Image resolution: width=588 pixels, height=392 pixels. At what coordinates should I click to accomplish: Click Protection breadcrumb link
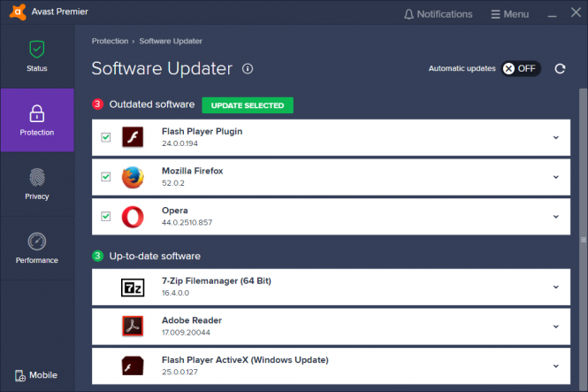point(110,41)
